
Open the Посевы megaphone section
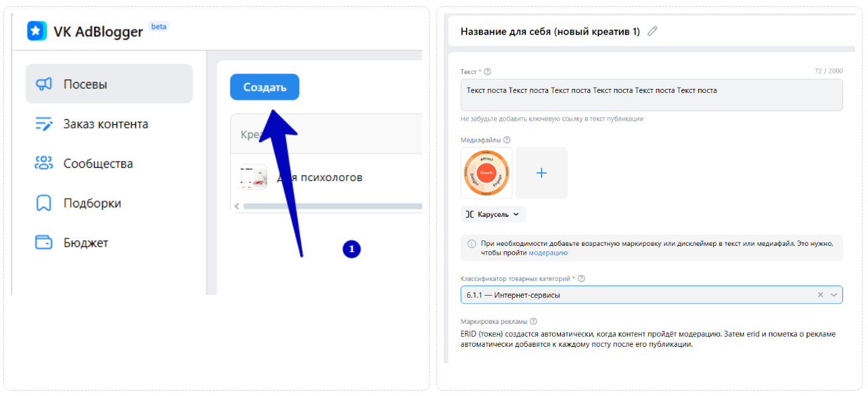click(x=44, y=84)
